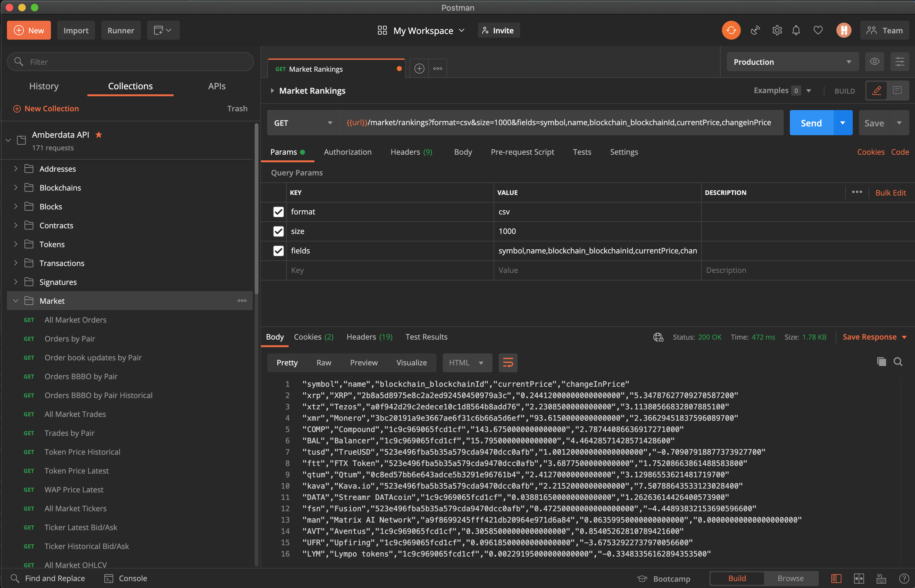Copy the response body to clipboard
The image size is (915, 588).
point(881,362)
